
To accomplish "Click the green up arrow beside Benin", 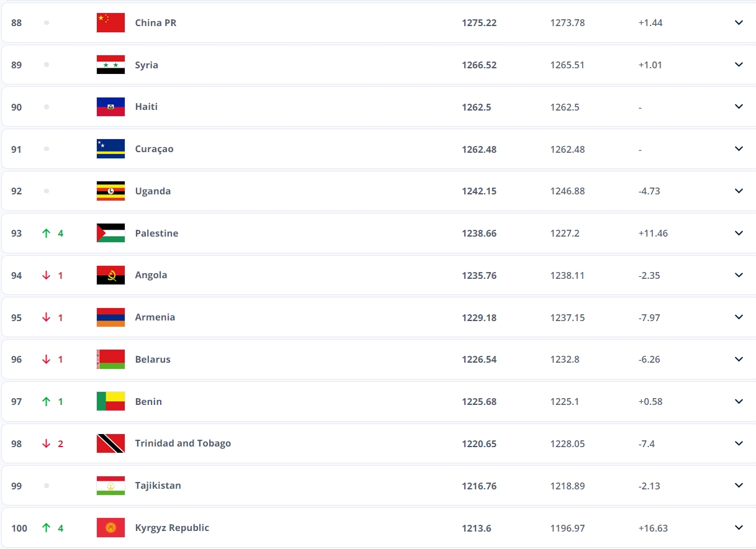I will point(46,401).
